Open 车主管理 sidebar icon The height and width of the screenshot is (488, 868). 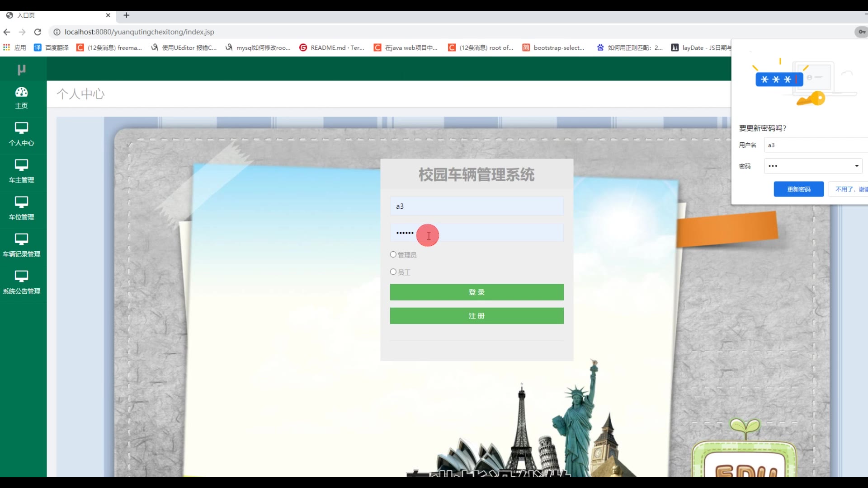click(21, 165)
